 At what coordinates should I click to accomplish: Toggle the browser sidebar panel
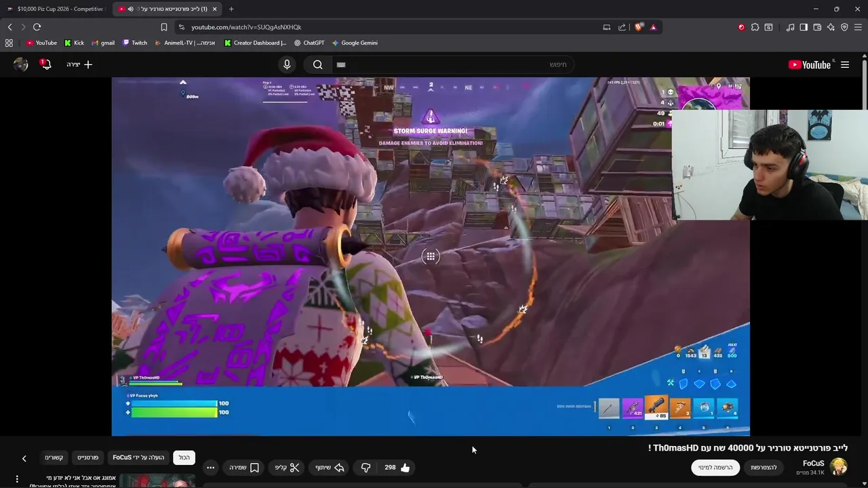[804, 27]
